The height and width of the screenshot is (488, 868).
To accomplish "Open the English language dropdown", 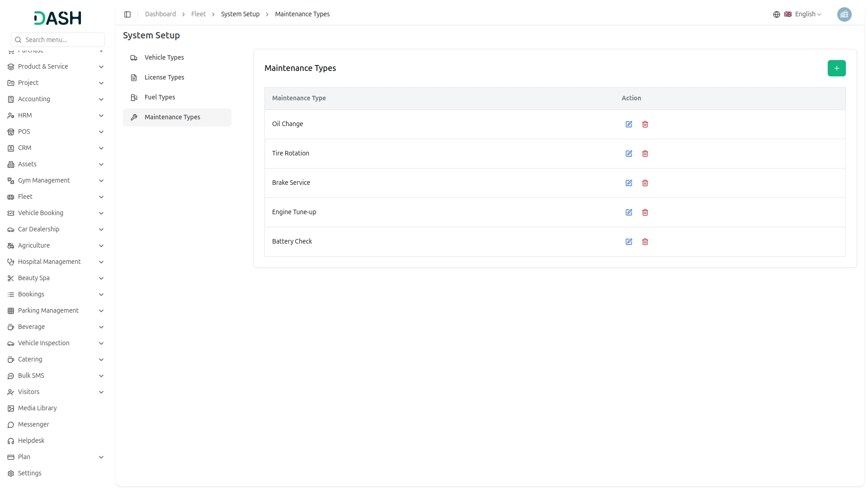I will (x=803, y=14).
